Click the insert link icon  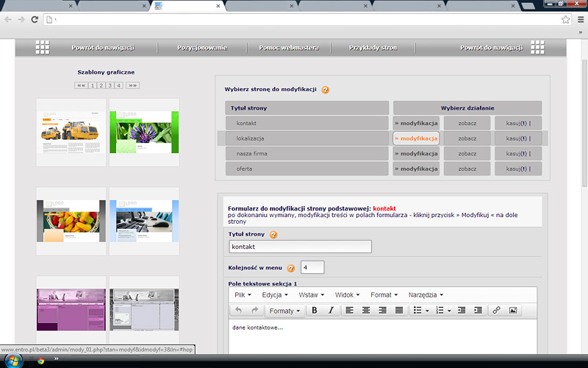[x=496, y=311]
